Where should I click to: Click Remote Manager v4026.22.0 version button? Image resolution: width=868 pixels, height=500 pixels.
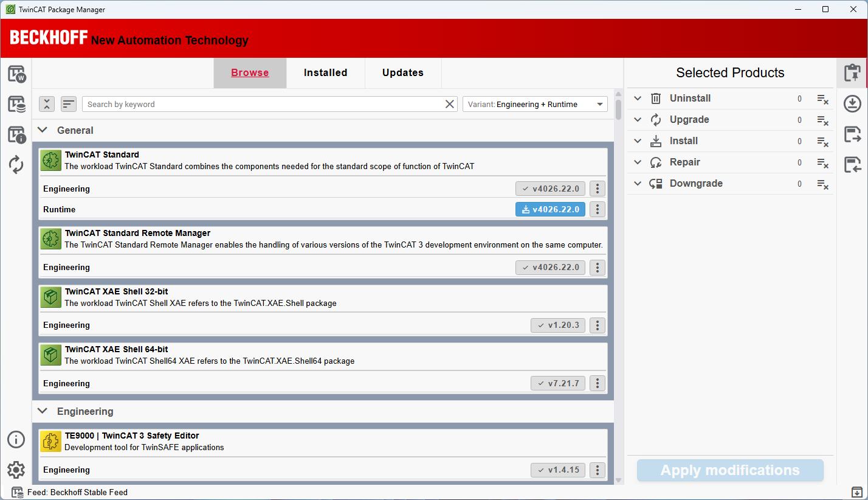551,267
